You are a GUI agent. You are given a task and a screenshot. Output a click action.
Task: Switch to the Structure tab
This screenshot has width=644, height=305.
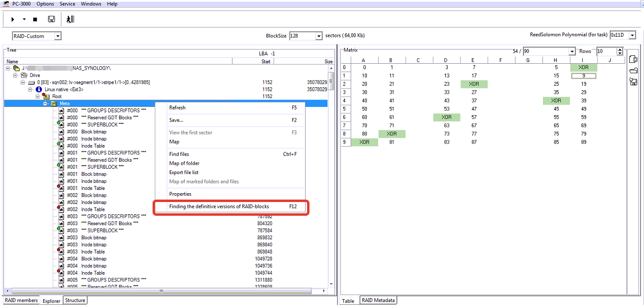click(x=75, y=301)
